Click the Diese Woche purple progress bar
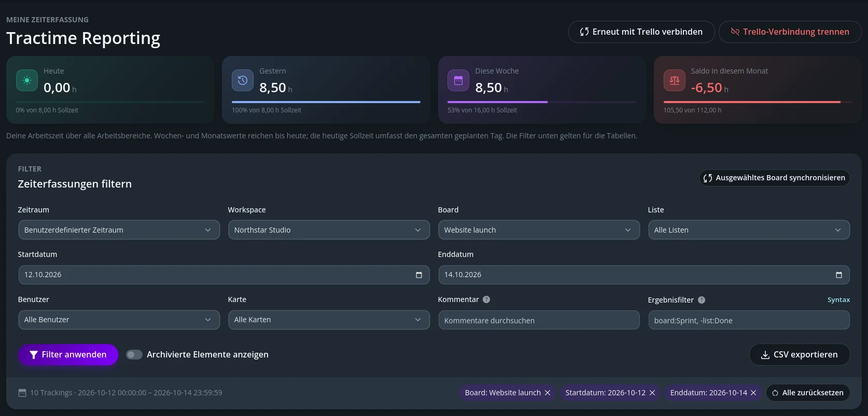 497,102
